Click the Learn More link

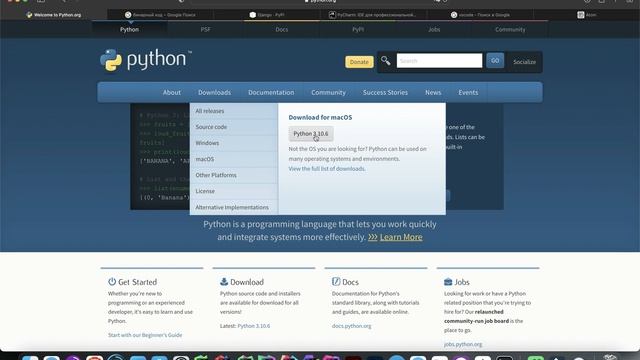click(401, 237)
